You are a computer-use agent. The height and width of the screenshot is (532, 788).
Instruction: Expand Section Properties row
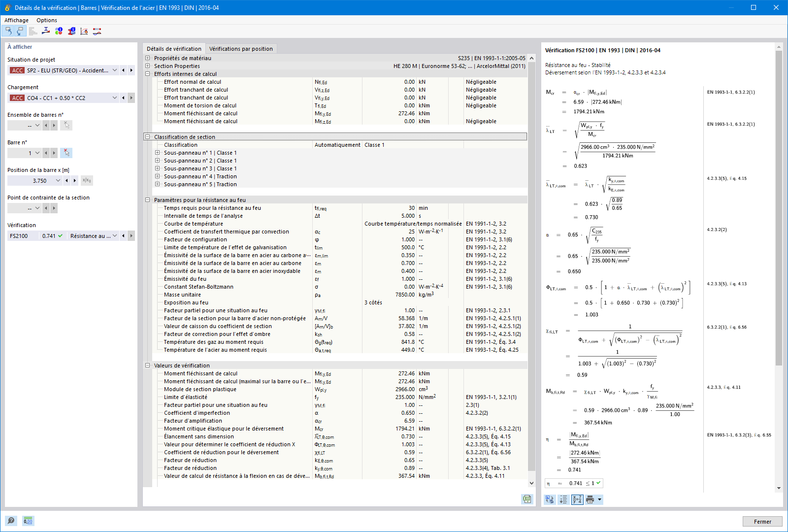147,66
